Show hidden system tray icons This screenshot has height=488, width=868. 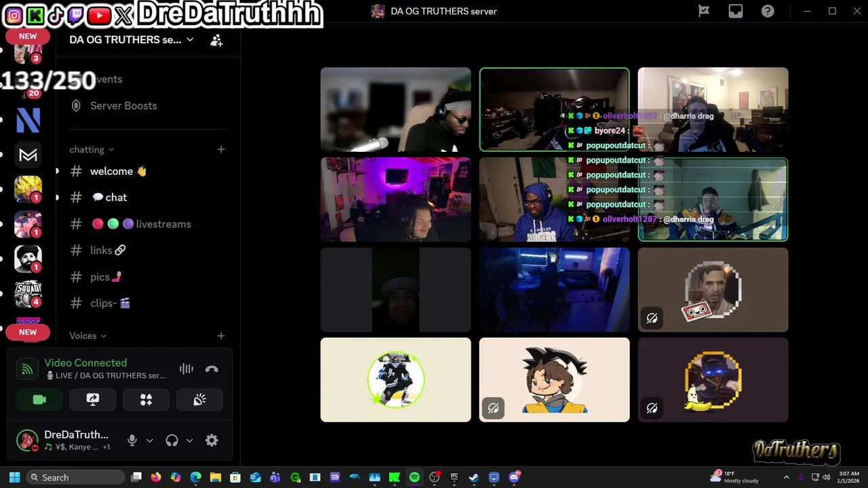click(x=787, y=478)
